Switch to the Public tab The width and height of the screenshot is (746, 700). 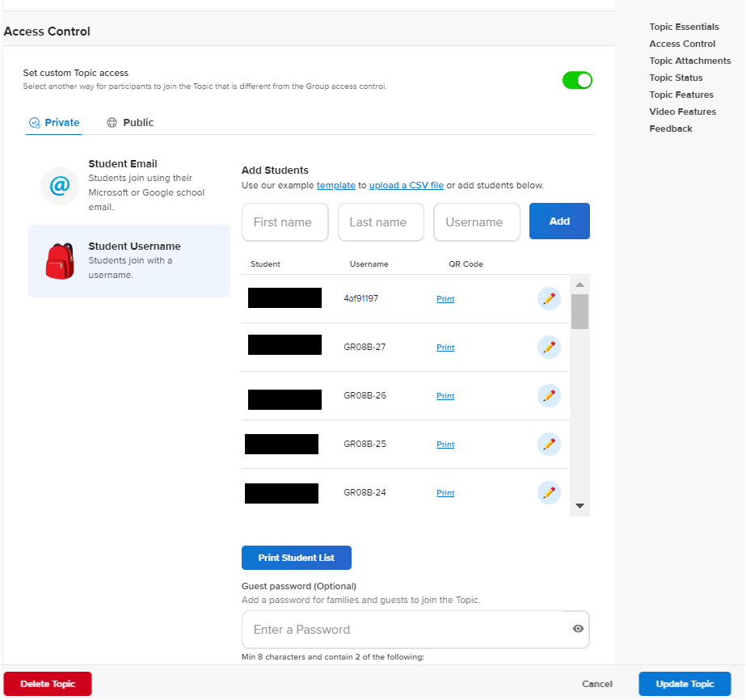[130, 123]
